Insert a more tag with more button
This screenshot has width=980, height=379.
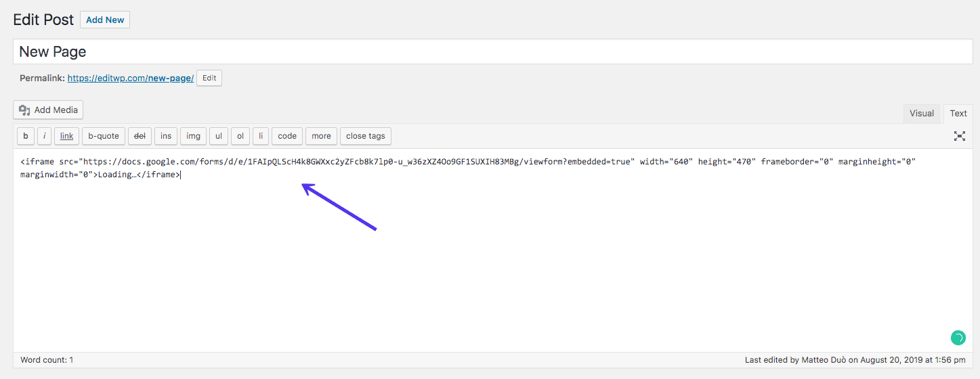(x=321, y=136)
